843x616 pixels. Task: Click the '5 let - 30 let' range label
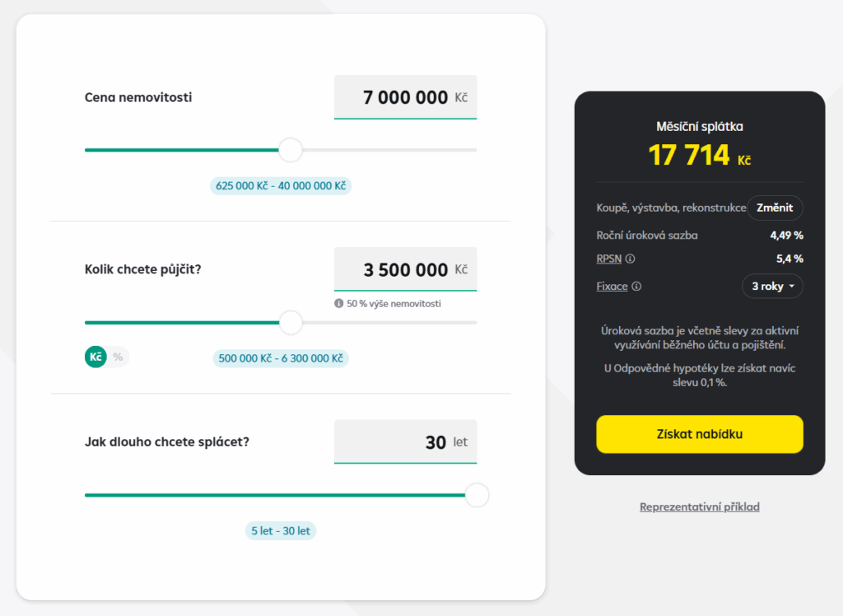pyautogui.click(x=281, y=531)
